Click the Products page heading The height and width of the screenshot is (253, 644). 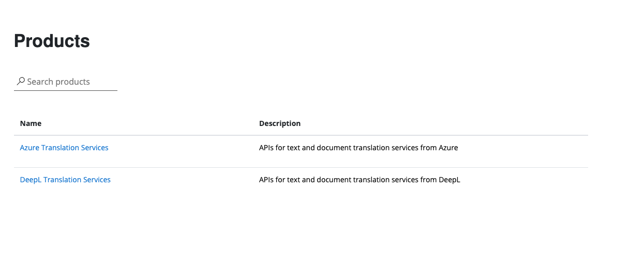click(52, 41)
